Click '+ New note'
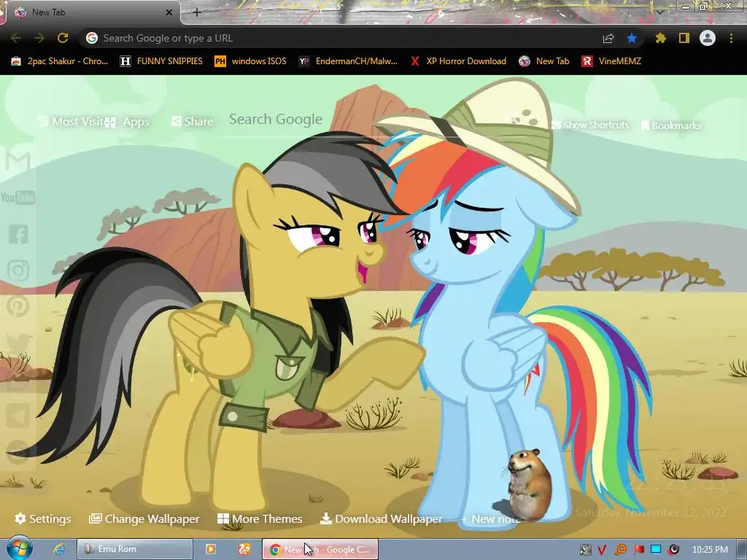The image size is (747, 560). point(489,519)
